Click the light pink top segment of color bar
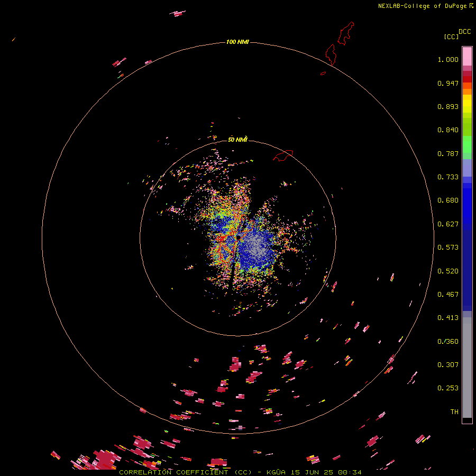 coord(467,56)
